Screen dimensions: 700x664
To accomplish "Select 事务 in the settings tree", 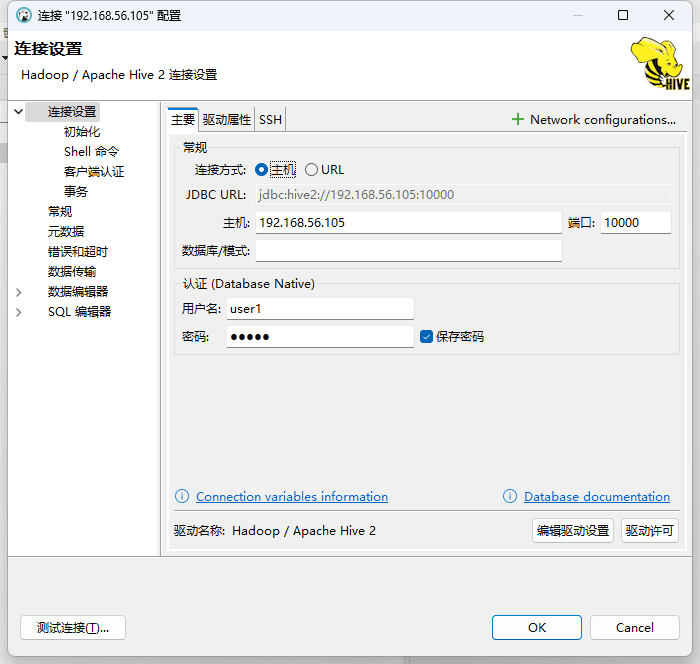I will click(x=76, y=192).
